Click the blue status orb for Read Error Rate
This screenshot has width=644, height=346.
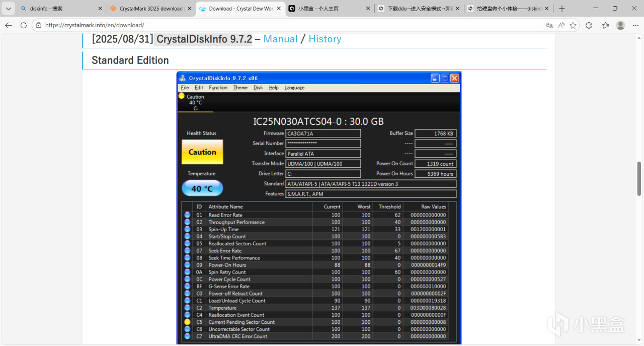(x=187, y=215)
